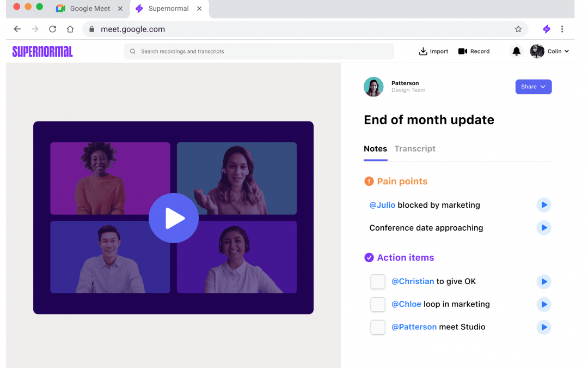Play the '@Julio blocked by marketing' clip
This screenshot has width=588, height=368.
[543, 205]
